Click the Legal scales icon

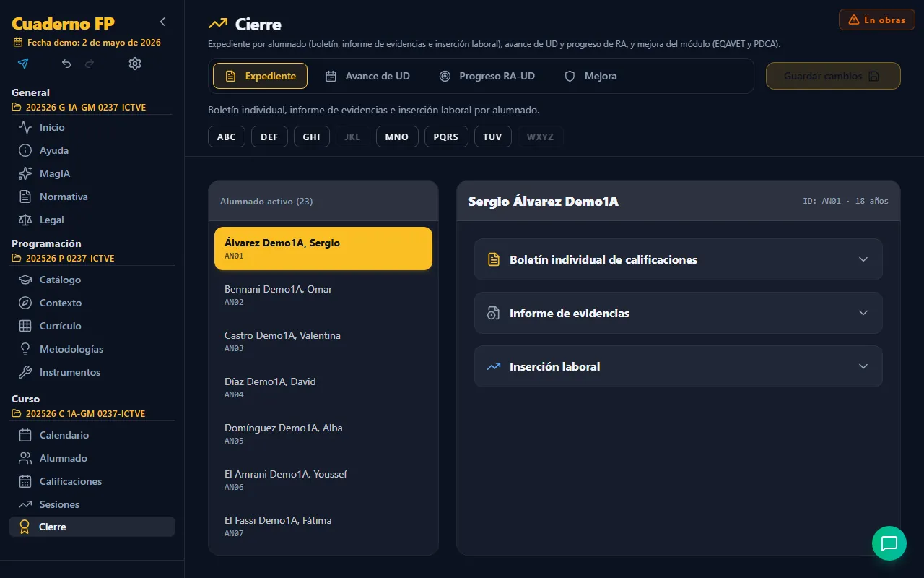click(x=25, y=220)
